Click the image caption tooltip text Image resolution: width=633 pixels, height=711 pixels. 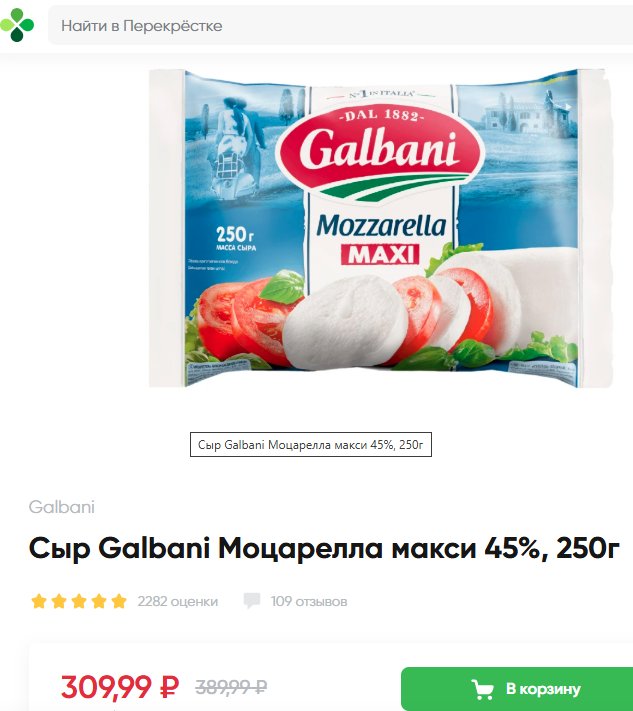[311, 445]
